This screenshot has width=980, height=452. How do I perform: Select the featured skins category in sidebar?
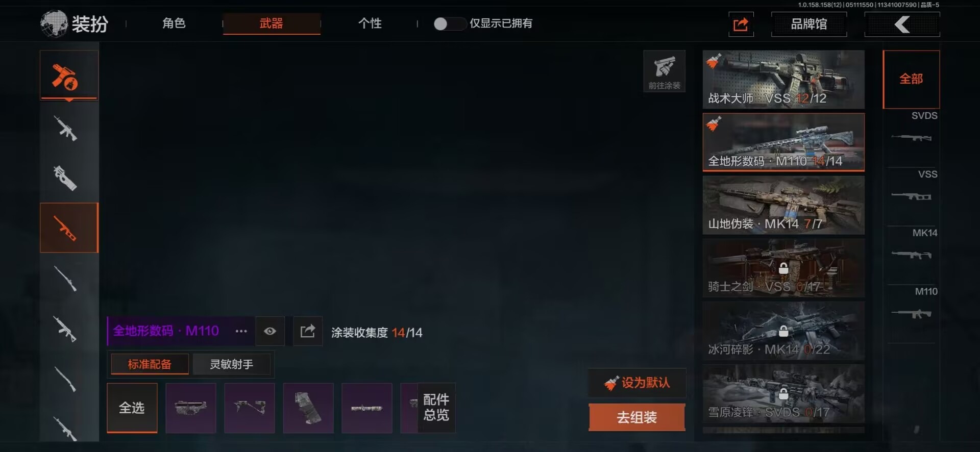point(69,76)
